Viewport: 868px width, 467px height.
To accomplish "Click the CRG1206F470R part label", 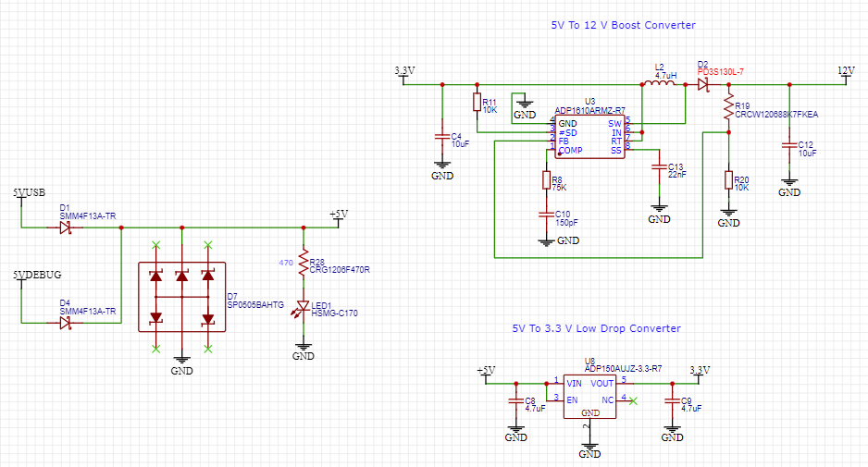I will (340, 270).
